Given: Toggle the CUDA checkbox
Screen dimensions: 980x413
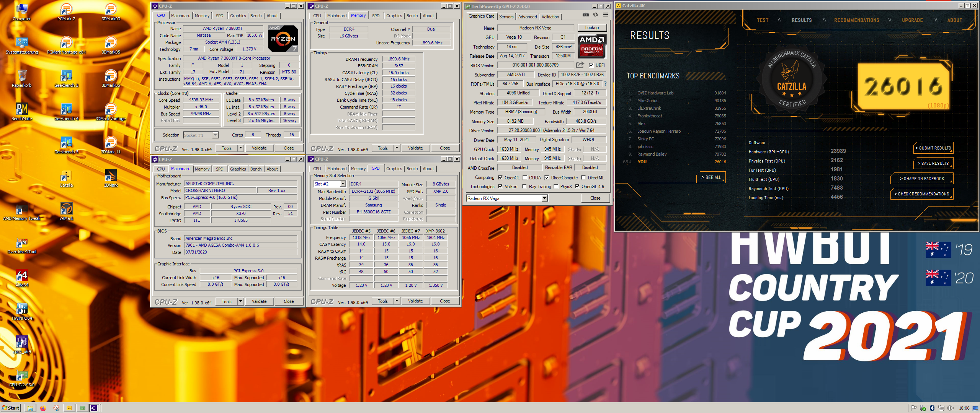Looking at the screenshot, I should click(525, 177).
